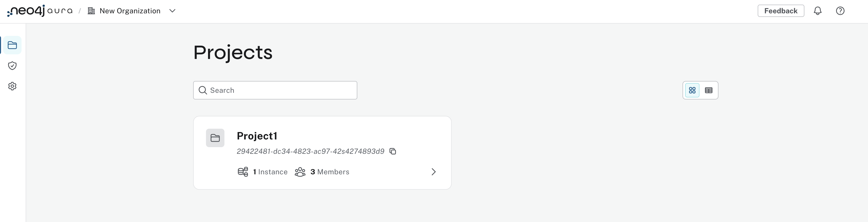Open the Project1 title link

click(257, 136)
